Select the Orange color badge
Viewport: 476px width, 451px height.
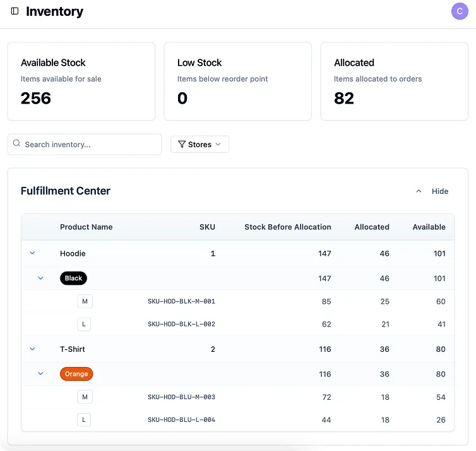point(76,374)
